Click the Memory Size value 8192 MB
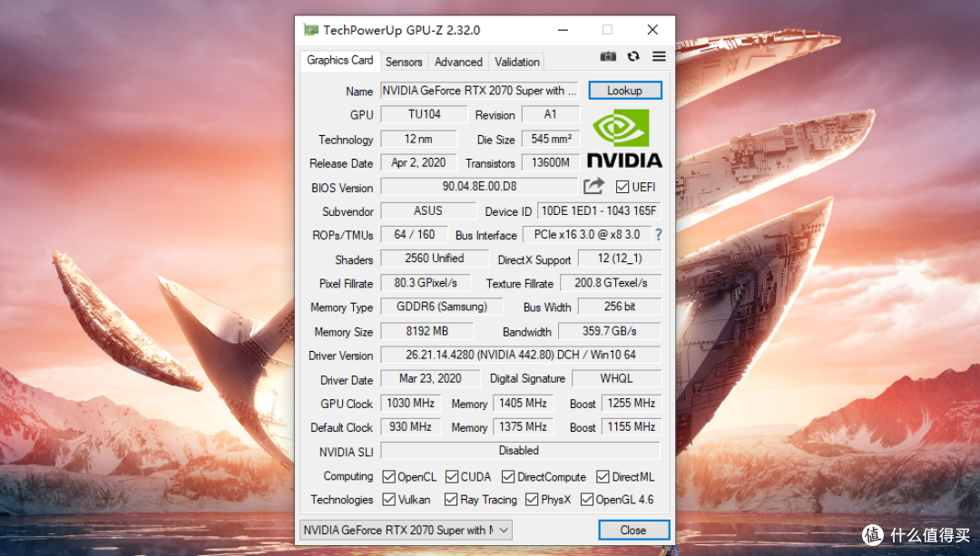Image resolution: width=980 pixels, height=556 pixels. 426,330
